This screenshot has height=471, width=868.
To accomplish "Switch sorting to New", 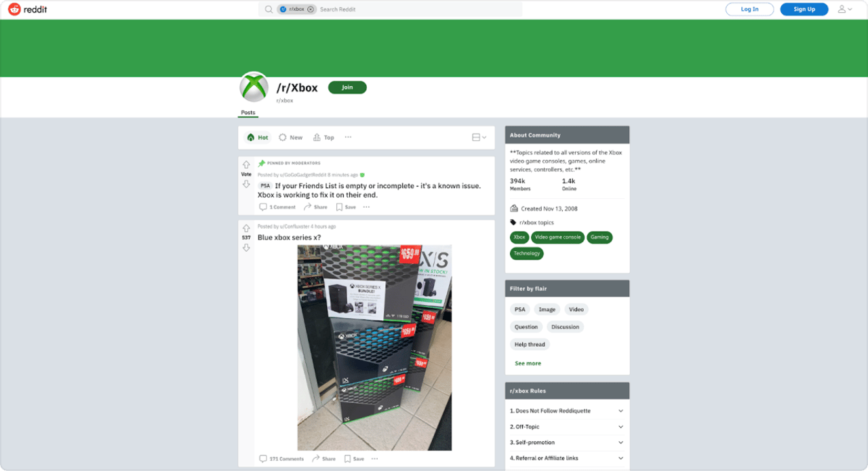I will (x=290, y=137).
